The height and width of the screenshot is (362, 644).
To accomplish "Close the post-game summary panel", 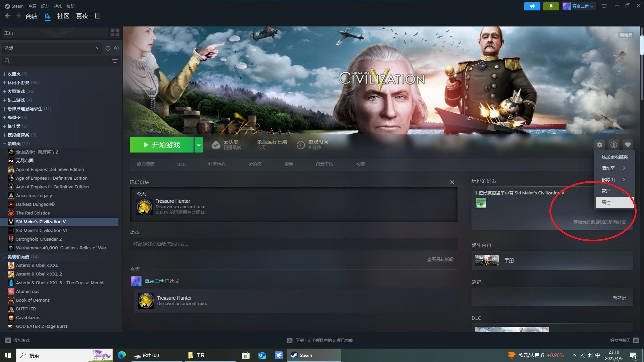I will click(452, 182).
